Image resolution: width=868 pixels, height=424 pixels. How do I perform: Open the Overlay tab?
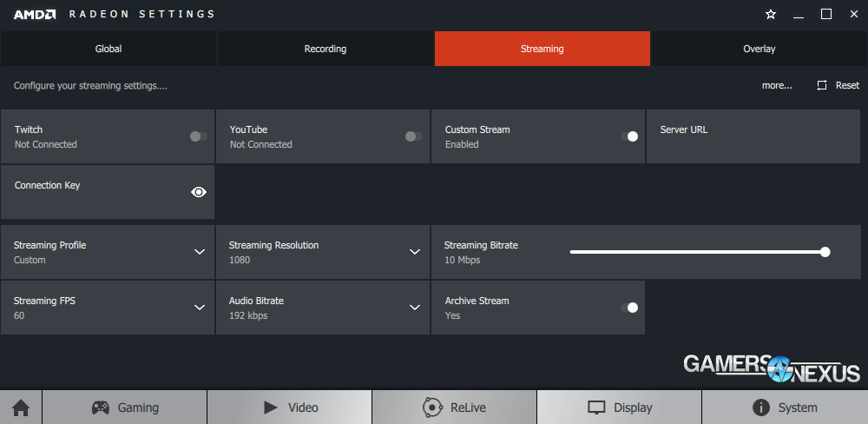pos(759,49)
